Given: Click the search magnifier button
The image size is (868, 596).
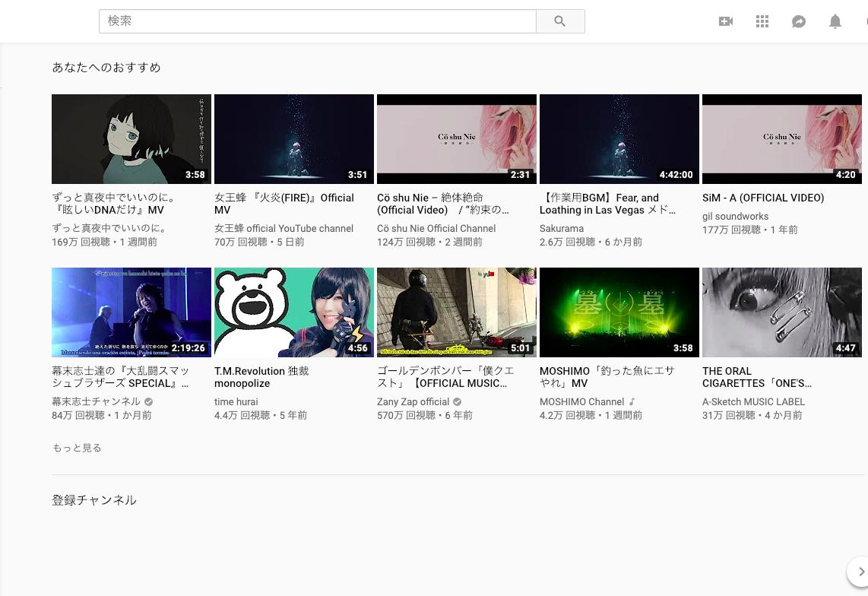Looking at the screenshot, I should (560, 21).
